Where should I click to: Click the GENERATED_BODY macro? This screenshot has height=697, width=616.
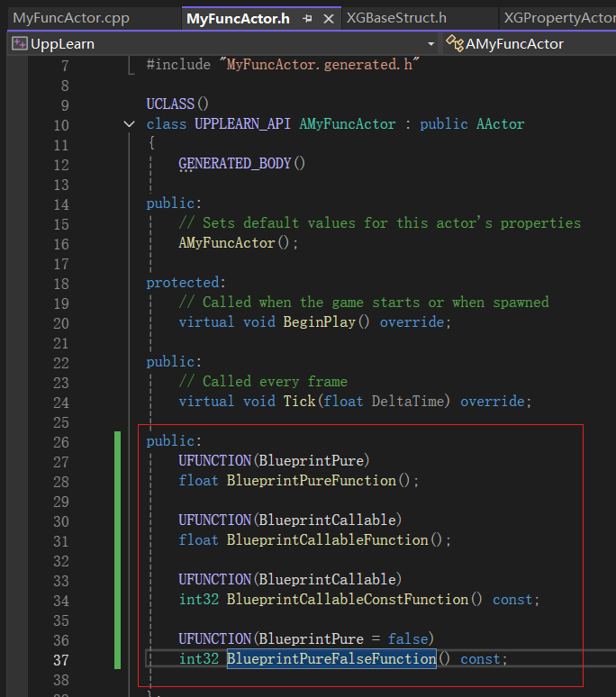click(235, 164)
